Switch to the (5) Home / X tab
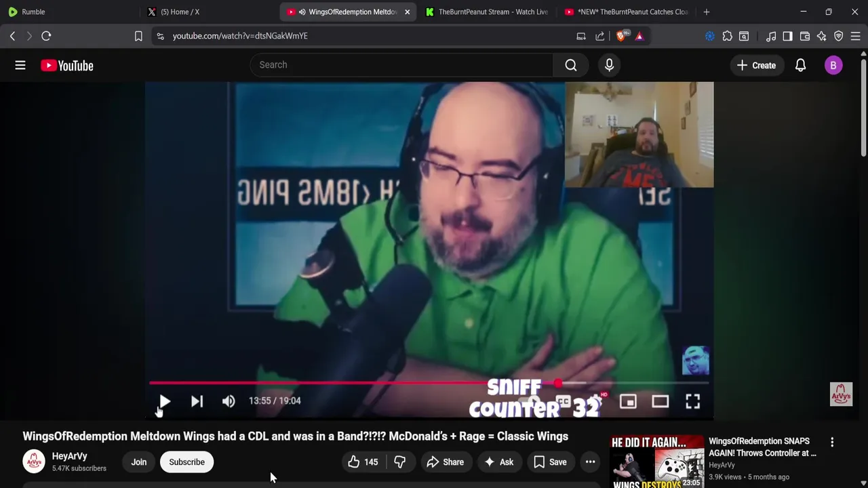The height and width of the screenshot is (488, 868). (210, 12)
